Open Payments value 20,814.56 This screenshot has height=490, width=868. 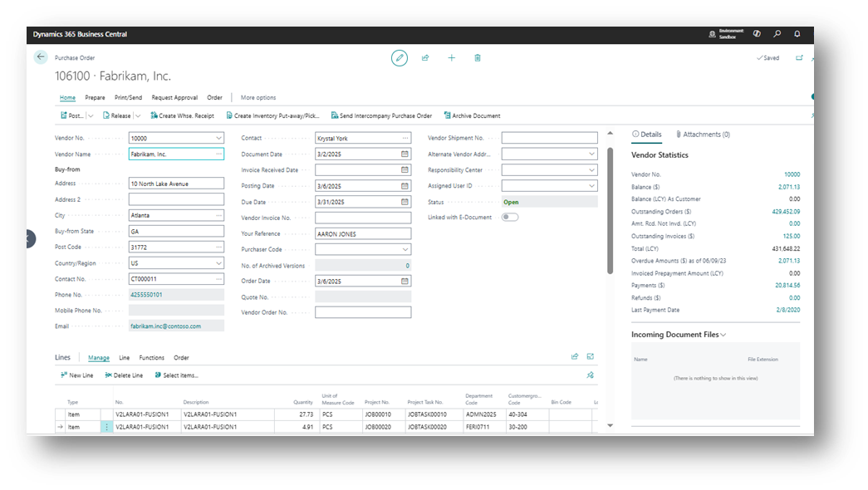(x=787, y=285)
